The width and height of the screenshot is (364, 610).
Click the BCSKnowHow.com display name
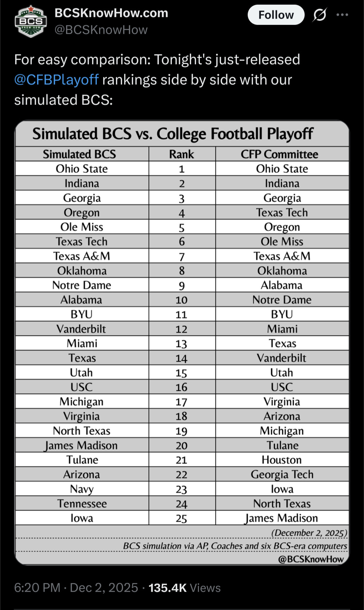coord(111,13)
